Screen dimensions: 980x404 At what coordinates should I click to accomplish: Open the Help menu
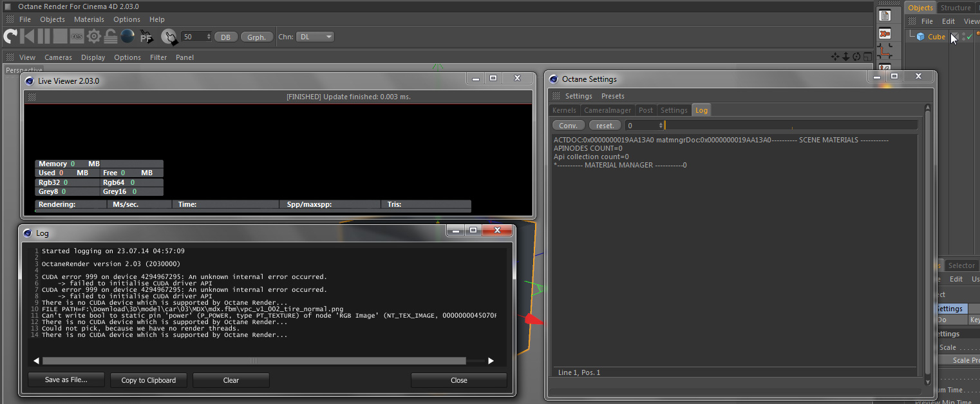(156, 19)
